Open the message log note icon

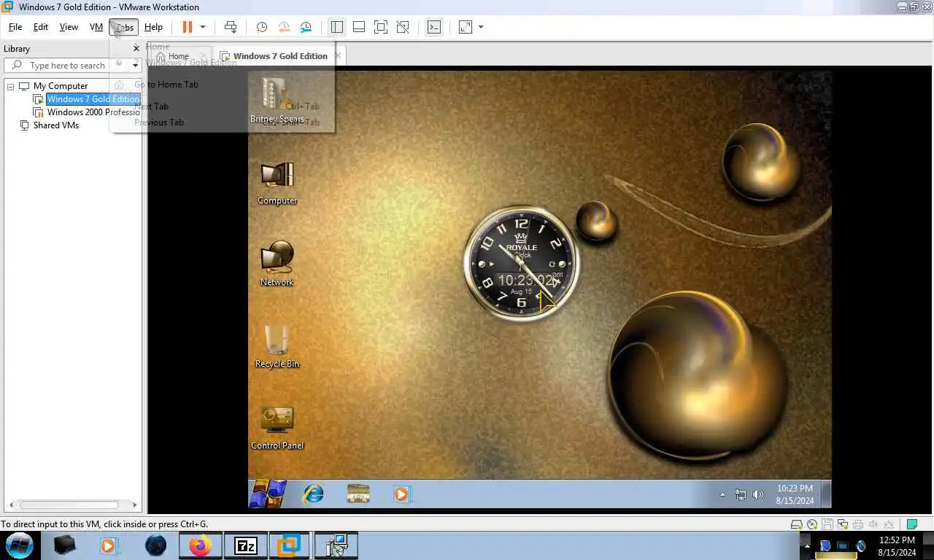click(x=911, y=524)
